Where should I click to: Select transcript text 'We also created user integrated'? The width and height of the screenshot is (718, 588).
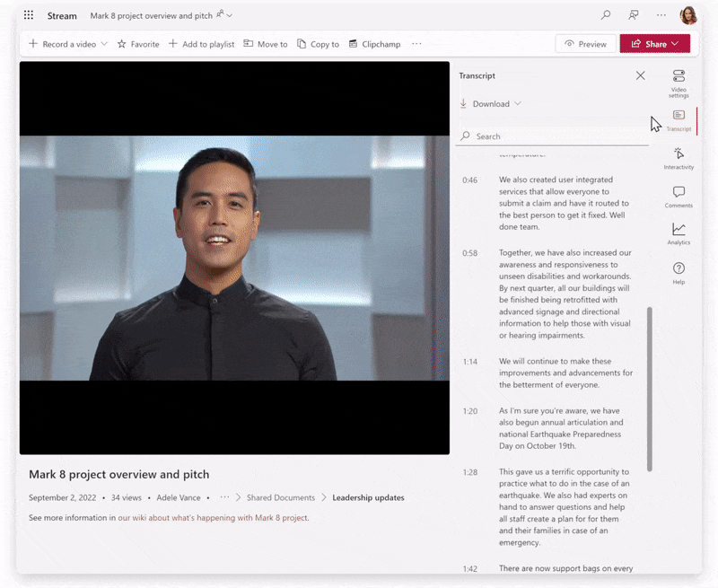(556, 180)
